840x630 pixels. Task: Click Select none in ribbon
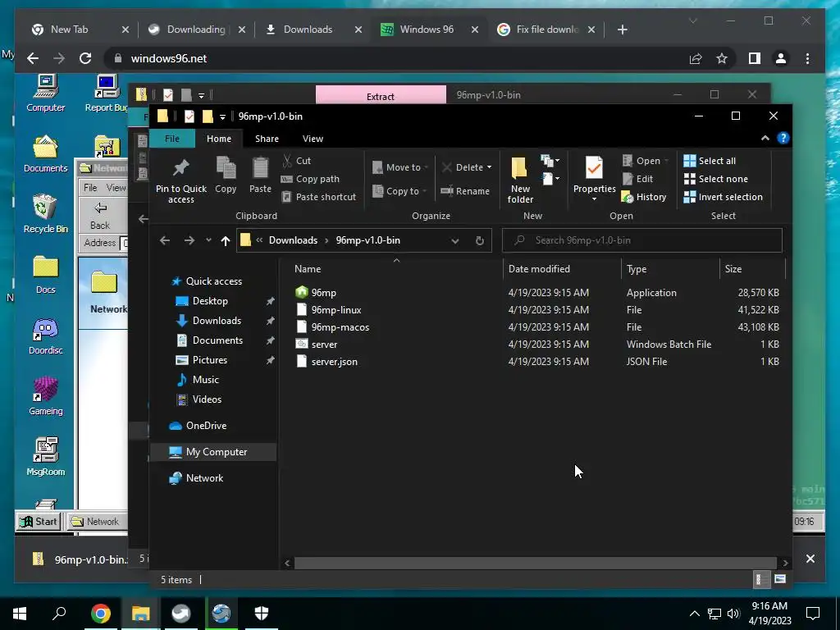[715, 179]
